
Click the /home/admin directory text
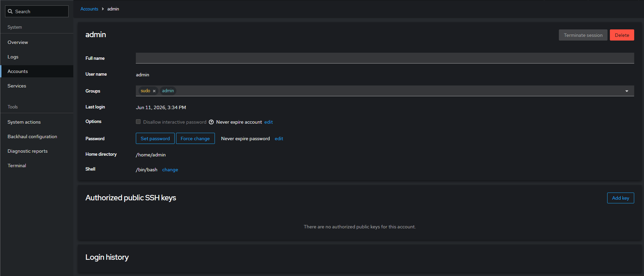[x=151, y=155]
